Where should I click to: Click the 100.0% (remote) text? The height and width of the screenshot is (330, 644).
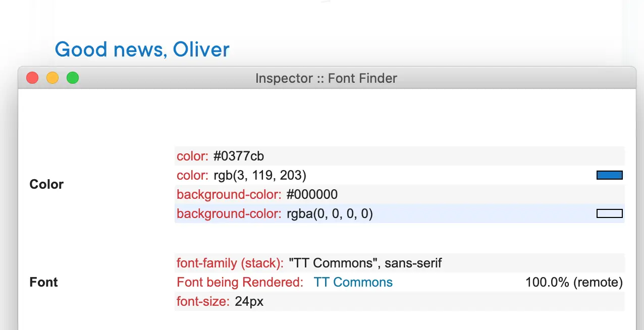[x=574, y=282]
